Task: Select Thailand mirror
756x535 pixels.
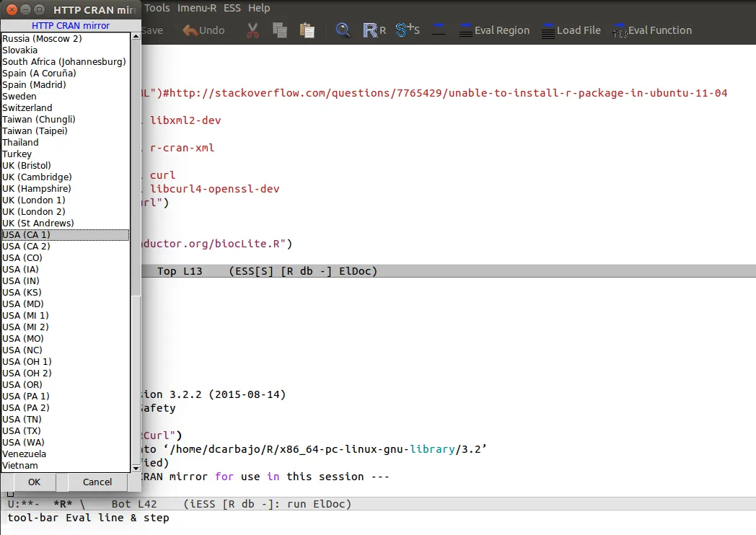Action: pos(66,143)
